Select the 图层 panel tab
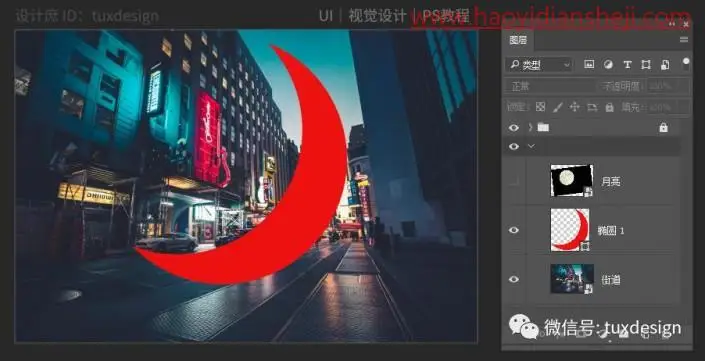 point(518,40)
